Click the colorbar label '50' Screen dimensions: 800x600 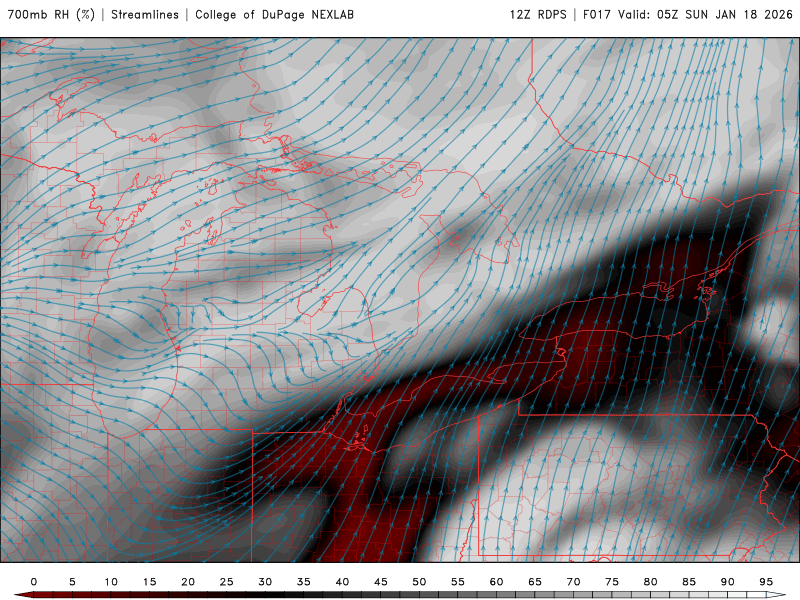pos(419,582)
